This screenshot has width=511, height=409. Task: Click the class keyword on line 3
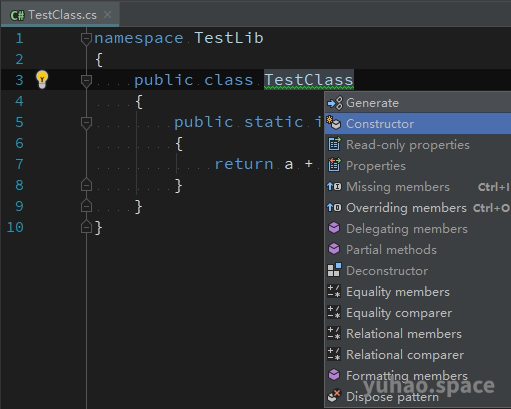click(x=228, y=80)
